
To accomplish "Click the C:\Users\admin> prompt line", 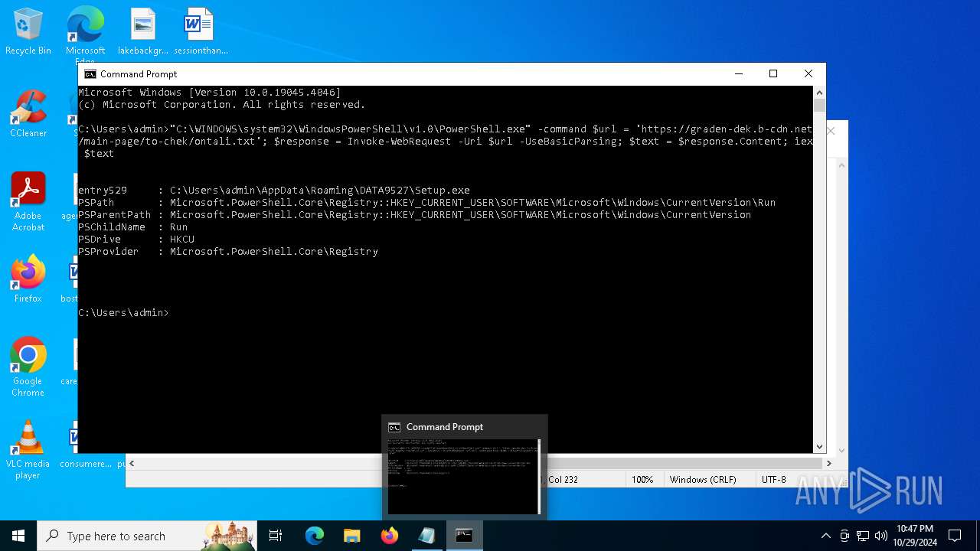I will coord(123,313).
